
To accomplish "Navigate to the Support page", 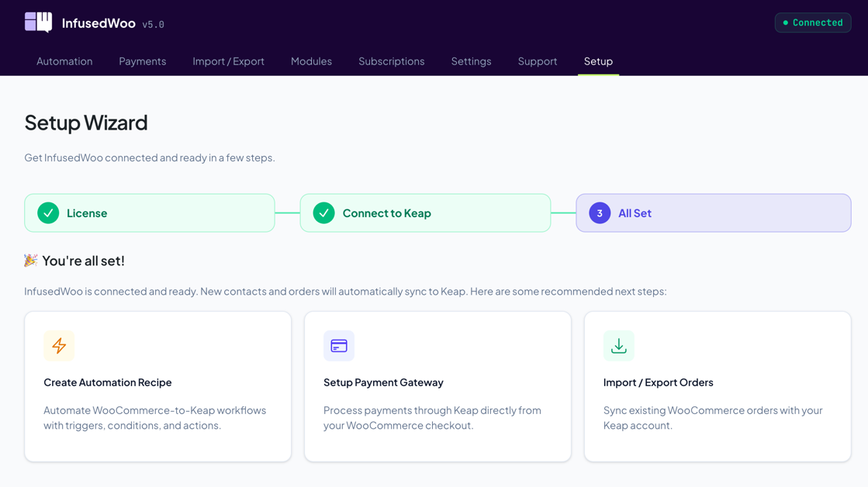I will point(538,61).
